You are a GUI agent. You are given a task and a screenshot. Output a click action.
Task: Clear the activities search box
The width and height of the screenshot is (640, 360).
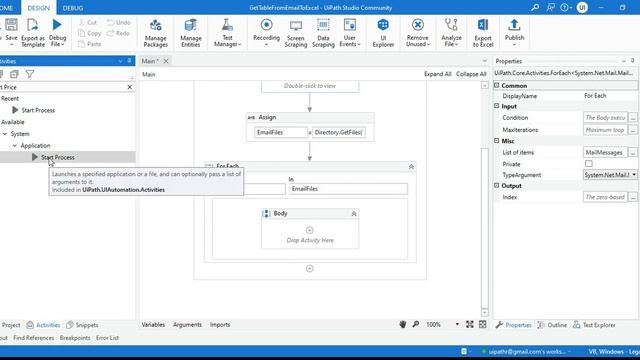coord(130,87)
